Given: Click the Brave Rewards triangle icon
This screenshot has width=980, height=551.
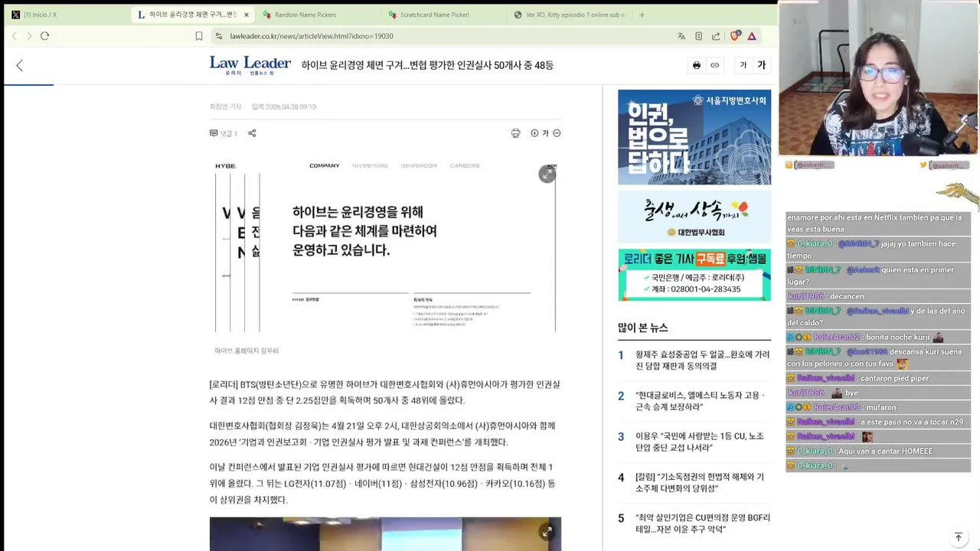Looking at the screenshot, I should (752, 36).
